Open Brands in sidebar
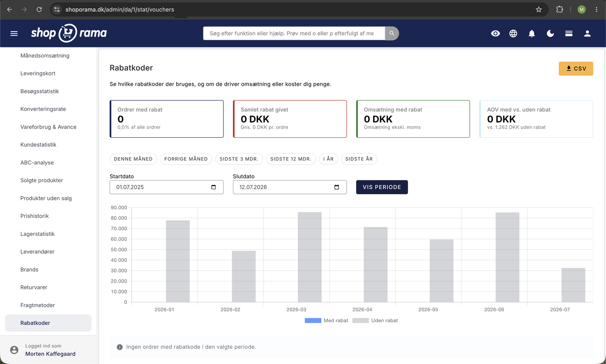Screen dimensions: 606x364 click(29, 269)
